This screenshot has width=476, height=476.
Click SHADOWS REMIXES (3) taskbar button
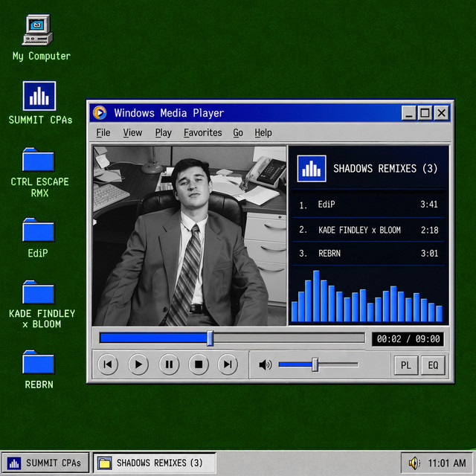click(x=154, y=463)
